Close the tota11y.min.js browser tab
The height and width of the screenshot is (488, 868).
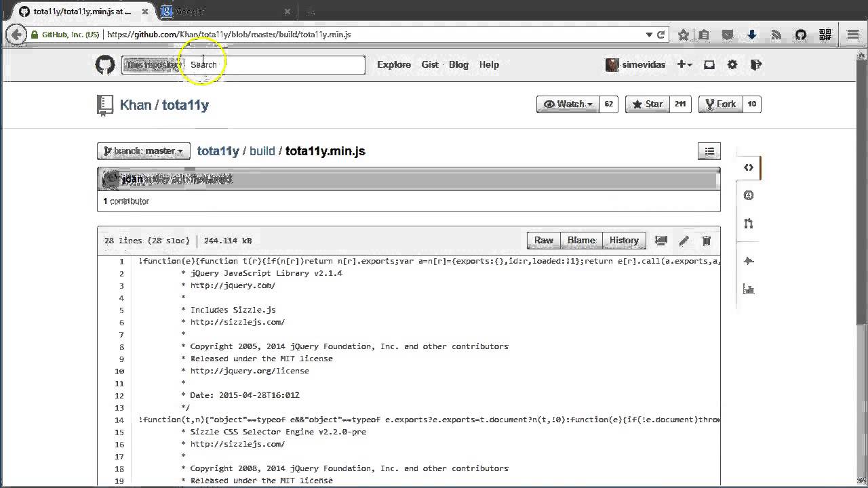(x=144, y=12)
